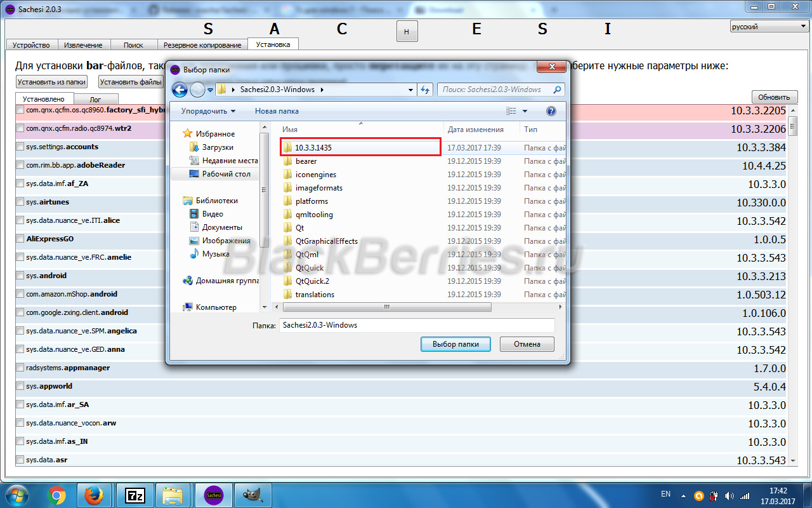812x508 pixels.
Task: Open the Библиотеки tree node
Action: tap(210, 200)
